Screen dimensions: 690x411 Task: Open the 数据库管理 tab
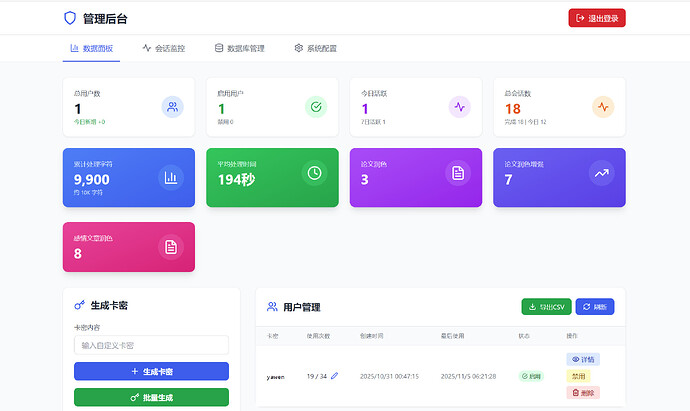pos(239,48)
